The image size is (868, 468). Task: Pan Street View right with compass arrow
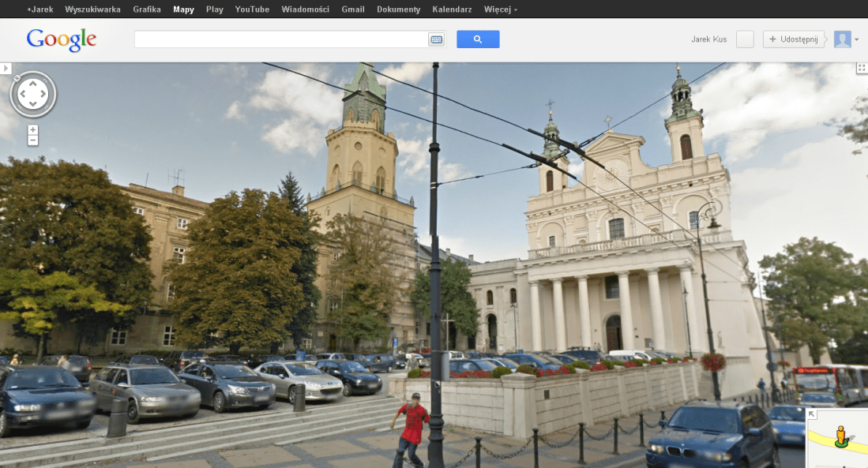coord(43,95)
